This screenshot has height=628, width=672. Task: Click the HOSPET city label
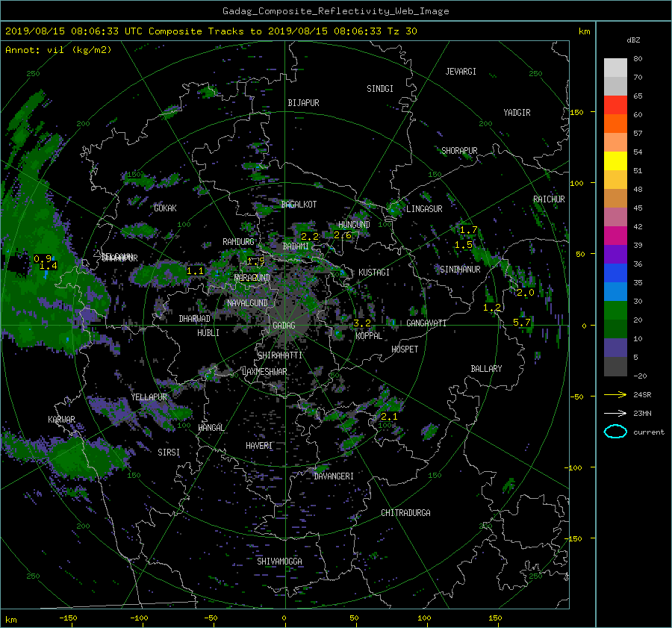pyautogui.click(x=405, y=349)
